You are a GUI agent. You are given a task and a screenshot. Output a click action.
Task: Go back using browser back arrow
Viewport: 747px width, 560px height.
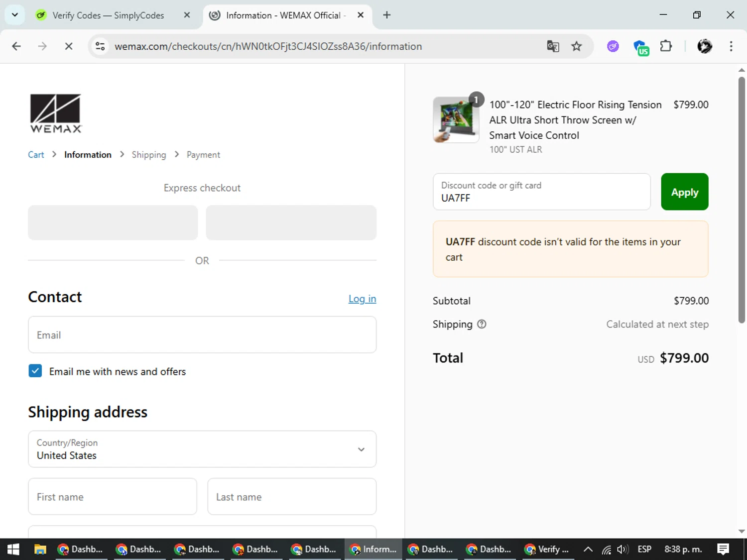pos(16,46)
